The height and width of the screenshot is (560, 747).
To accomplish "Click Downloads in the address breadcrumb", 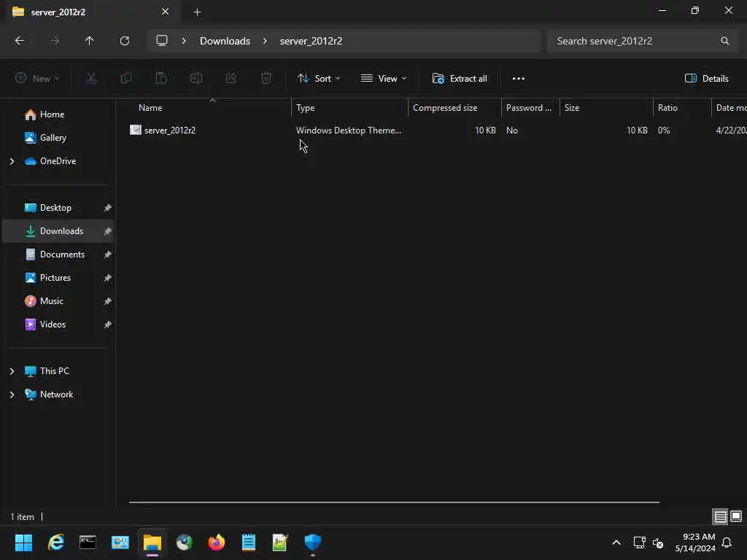I will [x=225, y=41].
